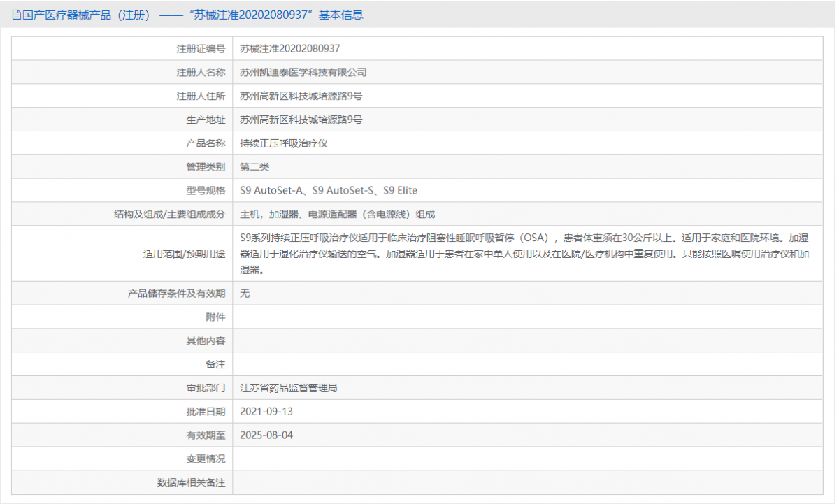839x504 pixels.
Task: Click product name 持续正压呼吸治疗仪
Action: tap(284, 143)
